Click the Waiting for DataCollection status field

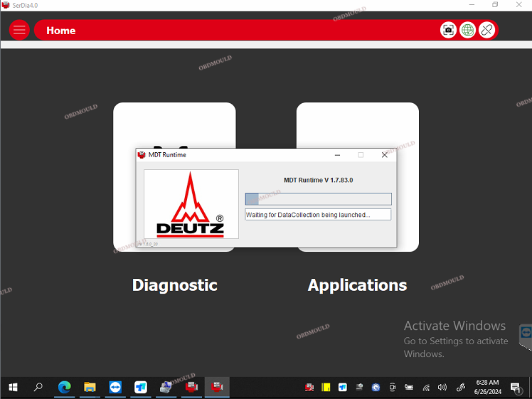(x=318, y=215)
